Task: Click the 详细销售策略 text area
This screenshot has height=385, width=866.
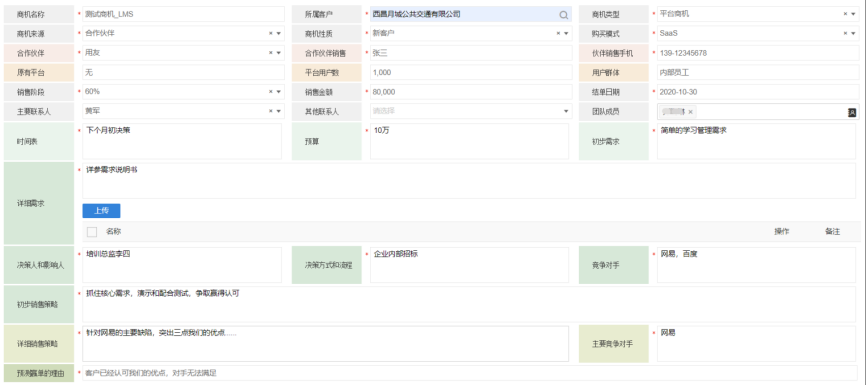Action: (325, 344)
